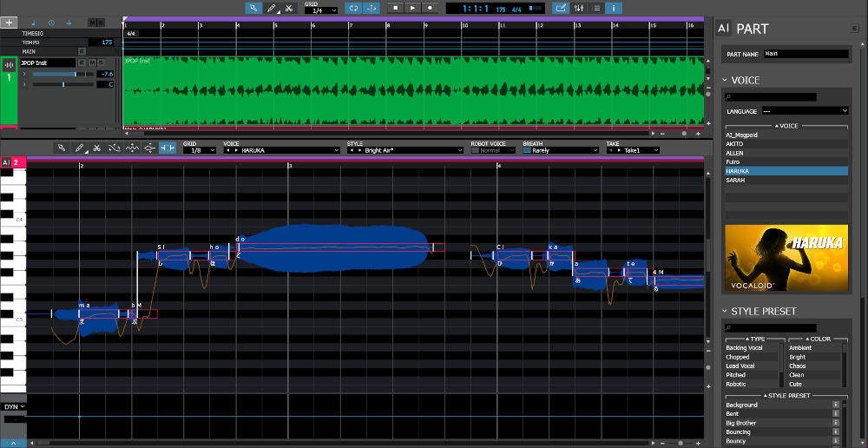The image size is (868, 448).
Task: Toggle the info inspector icon
Action: tap(614, 9)
